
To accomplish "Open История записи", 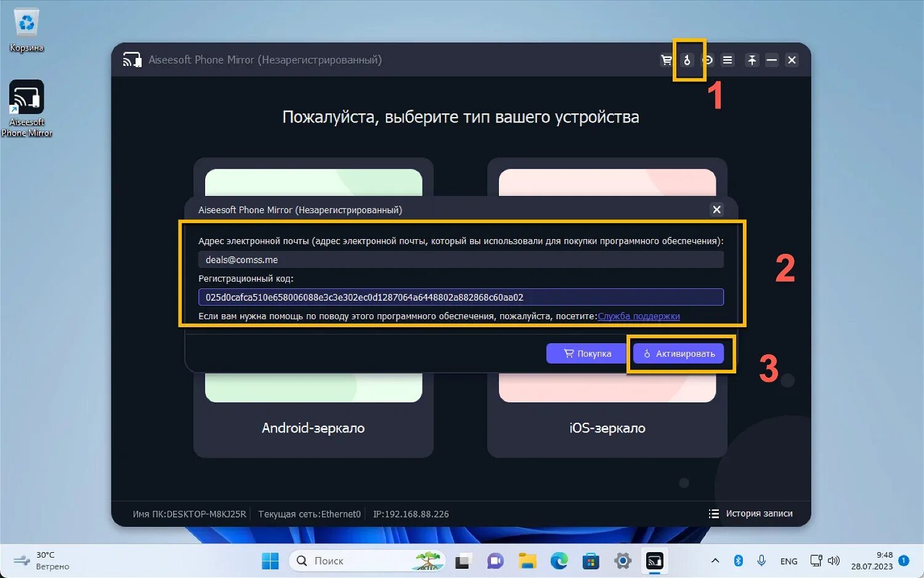I will 751,513.
